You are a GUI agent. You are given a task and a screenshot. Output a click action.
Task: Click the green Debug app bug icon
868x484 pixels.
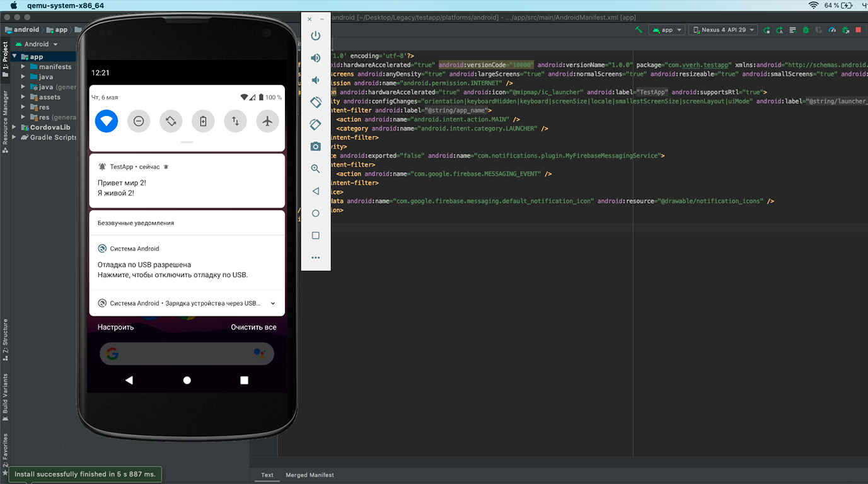(x=806, y=30)
